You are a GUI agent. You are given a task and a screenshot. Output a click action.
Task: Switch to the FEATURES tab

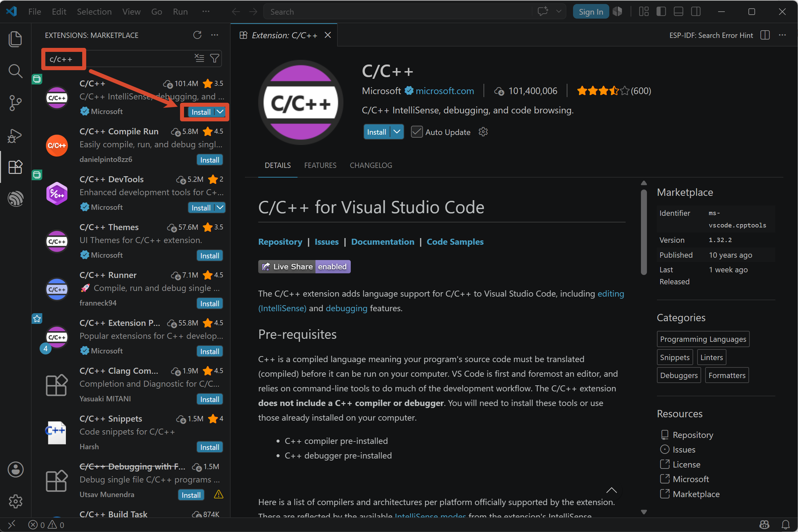(320, 165)
